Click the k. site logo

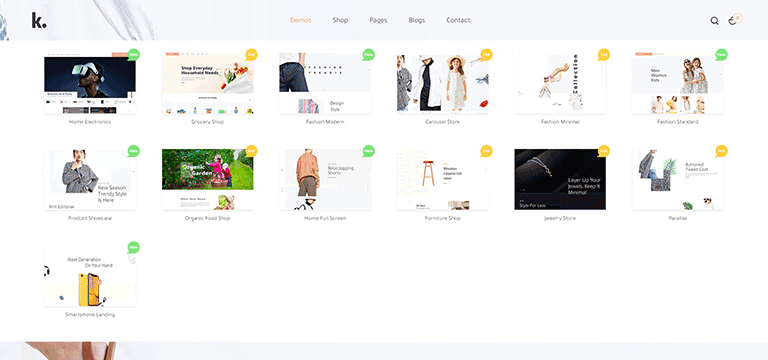pos(39,21)
